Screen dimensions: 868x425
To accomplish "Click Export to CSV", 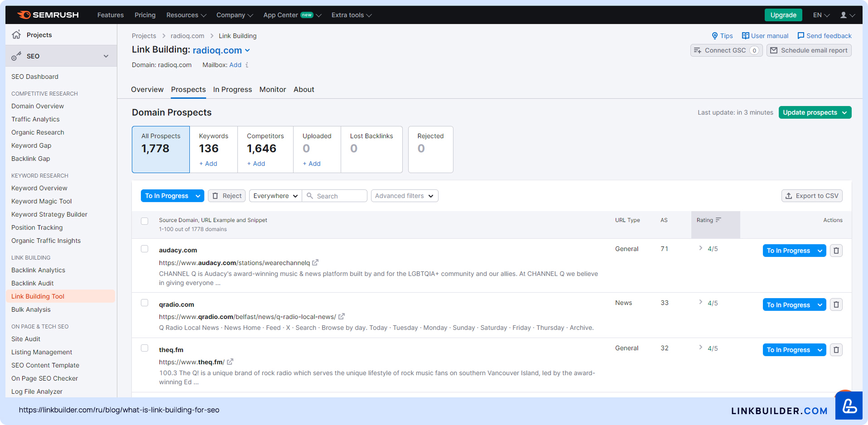I will [x=812, y=196].
